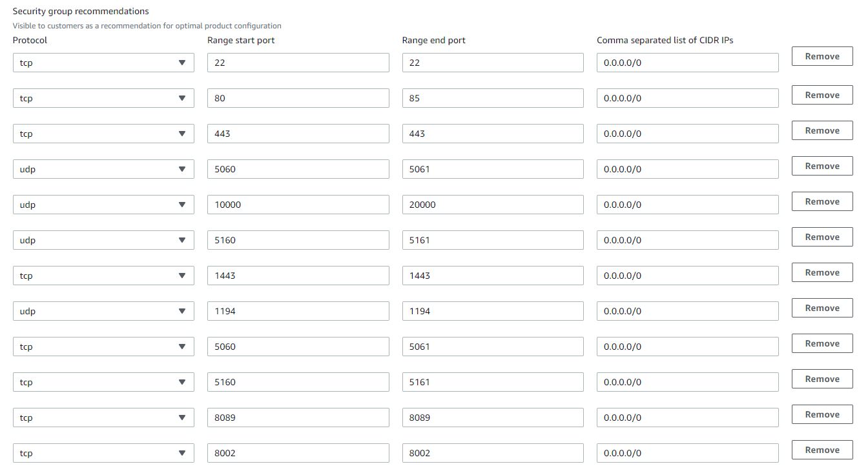
Task: Click CIDR IPs field in port 22 row
Action: coord(687,63)
